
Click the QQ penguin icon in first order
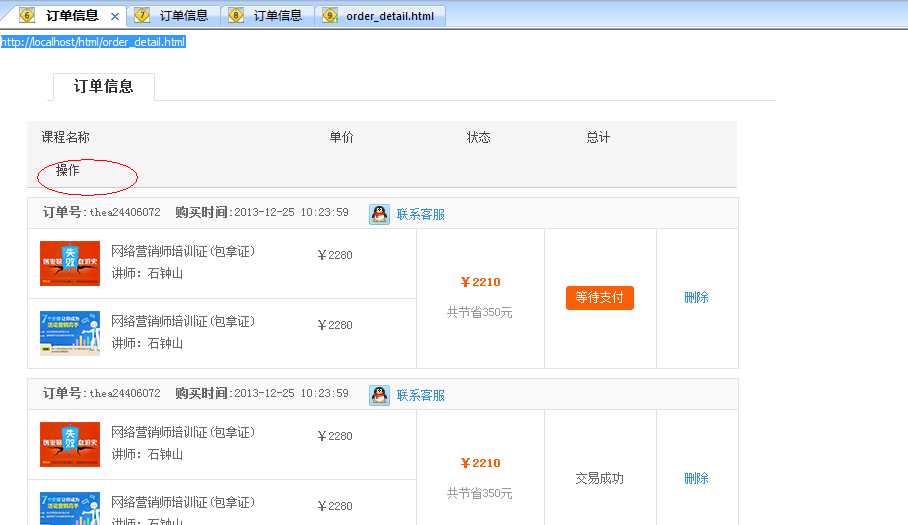coord(379,214)
